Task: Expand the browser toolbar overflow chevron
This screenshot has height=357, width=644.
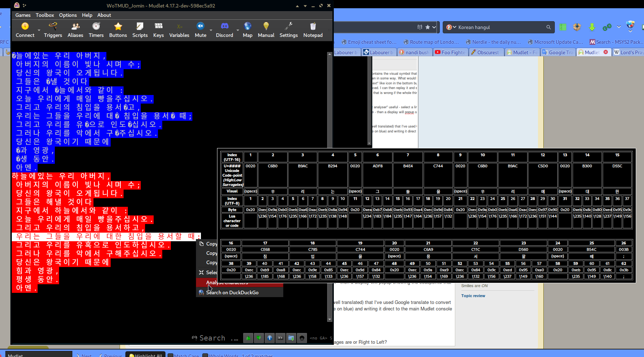Action: point(619,27)
